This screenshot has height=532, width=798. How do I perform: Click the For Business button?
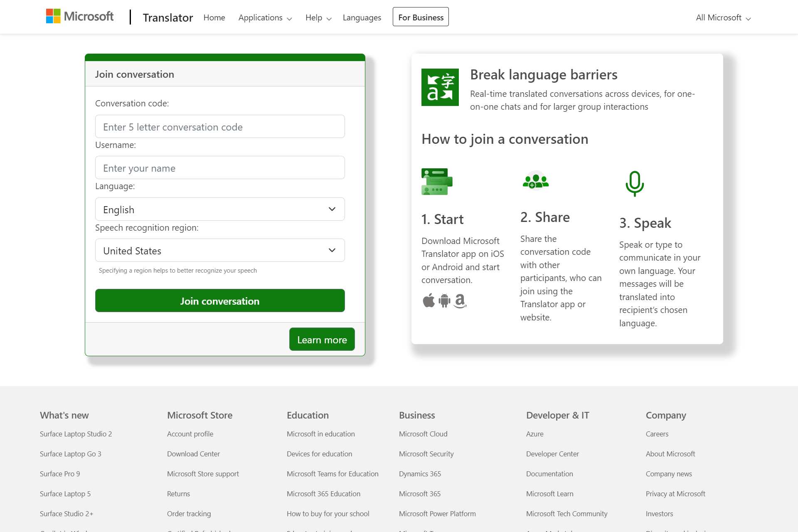pos(421,17)
